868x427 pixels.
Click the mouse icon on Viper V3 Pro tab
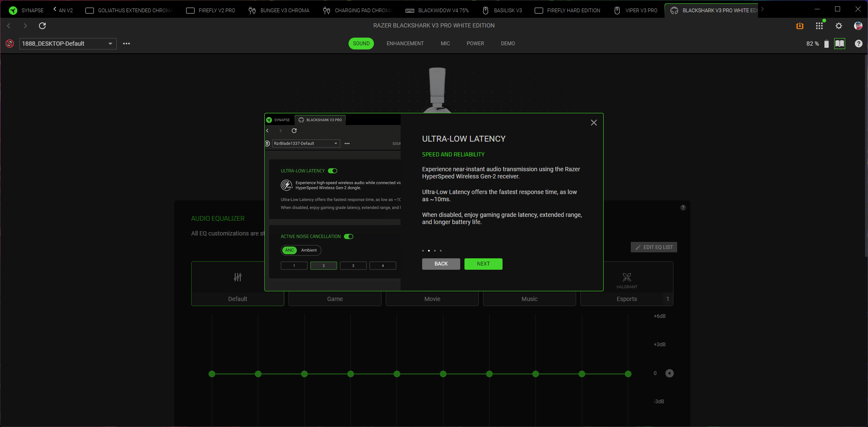tap(617, 10)
